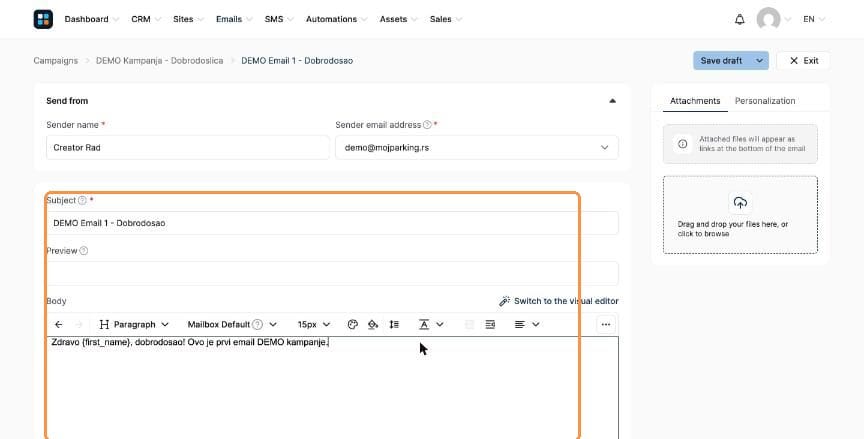Click the upload cloud icon
Viewport: 864px width, 439px height.
740,203
